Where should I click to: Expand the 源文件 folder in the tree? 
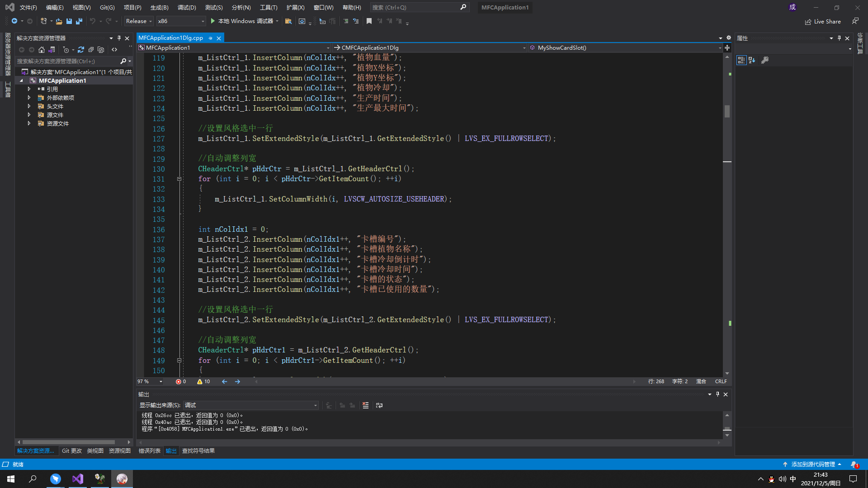(29, 115)
